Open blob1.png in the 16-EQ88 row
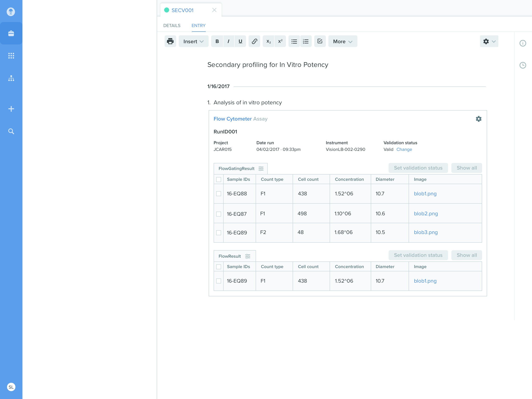The height and width of the screenshot is (399, 532). 425,194
